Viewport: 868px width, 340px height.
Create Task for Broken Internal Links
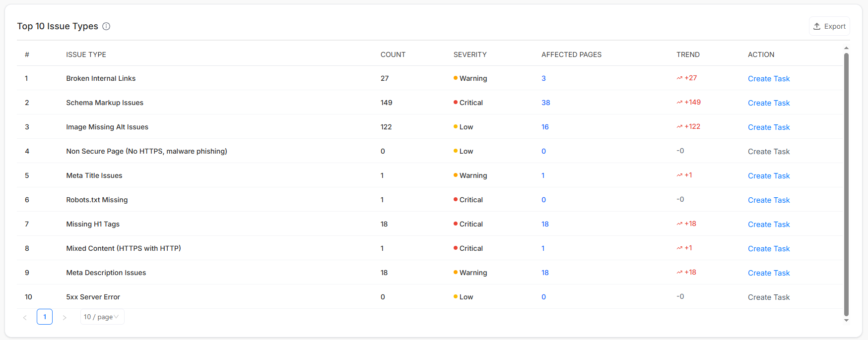769,79
